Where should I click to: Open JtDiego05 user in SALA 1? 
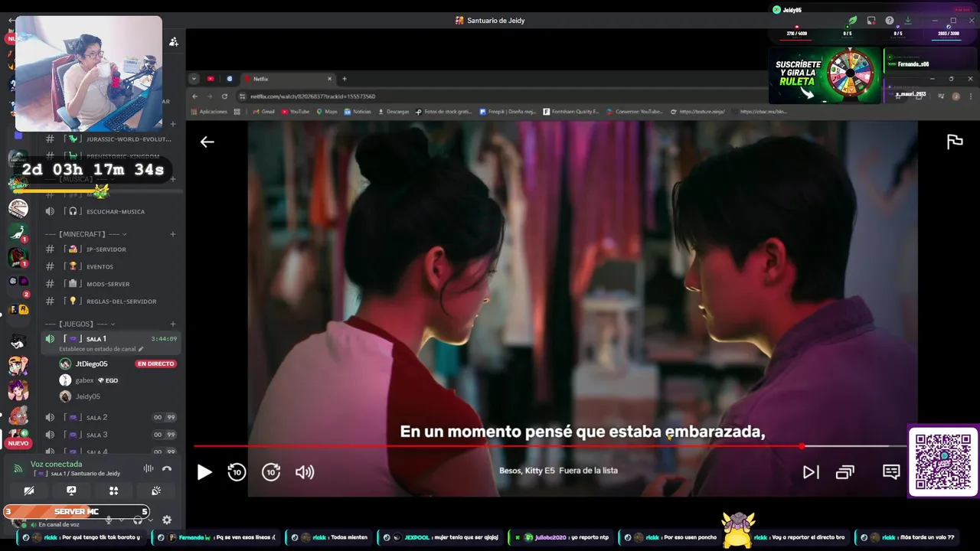[91, 364]
